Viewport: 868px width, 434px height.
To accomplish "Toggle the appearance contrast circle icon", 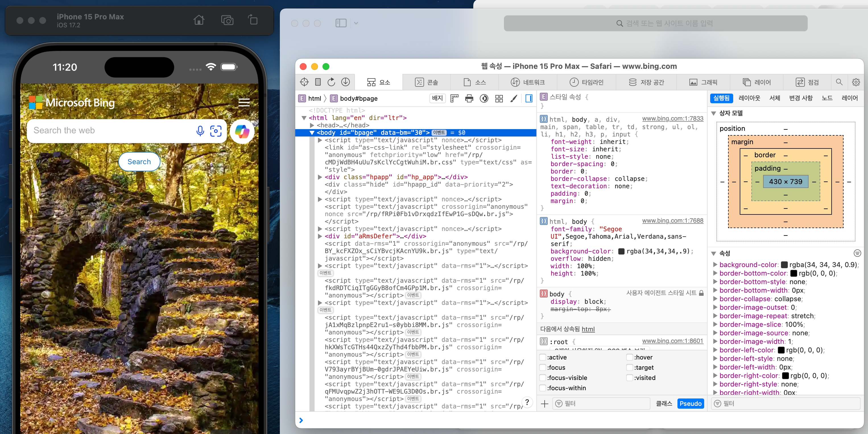I will tap(484, 98).
